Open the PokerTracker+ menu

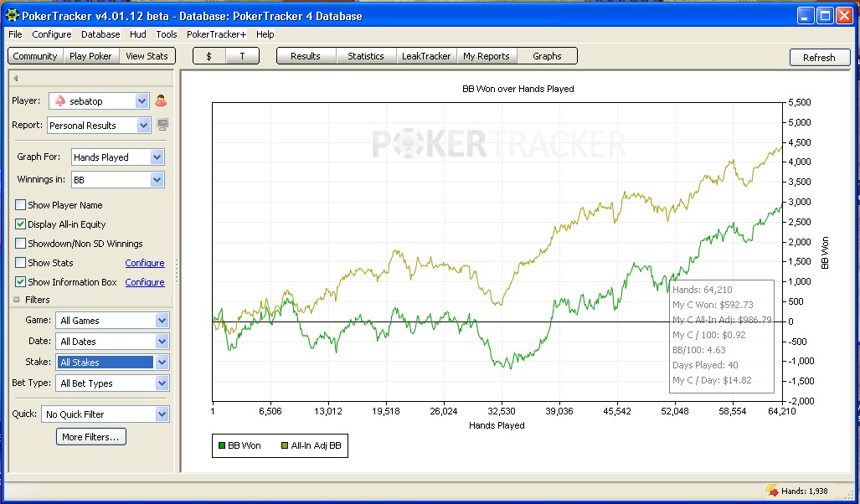coord(217,34)
